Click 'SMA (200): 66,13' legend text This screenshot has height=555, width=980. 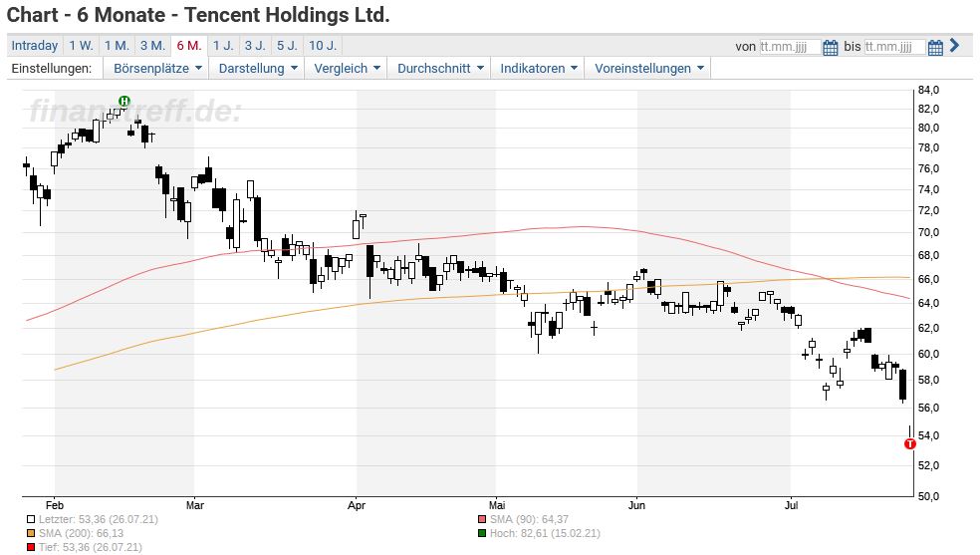click(82, 534)
